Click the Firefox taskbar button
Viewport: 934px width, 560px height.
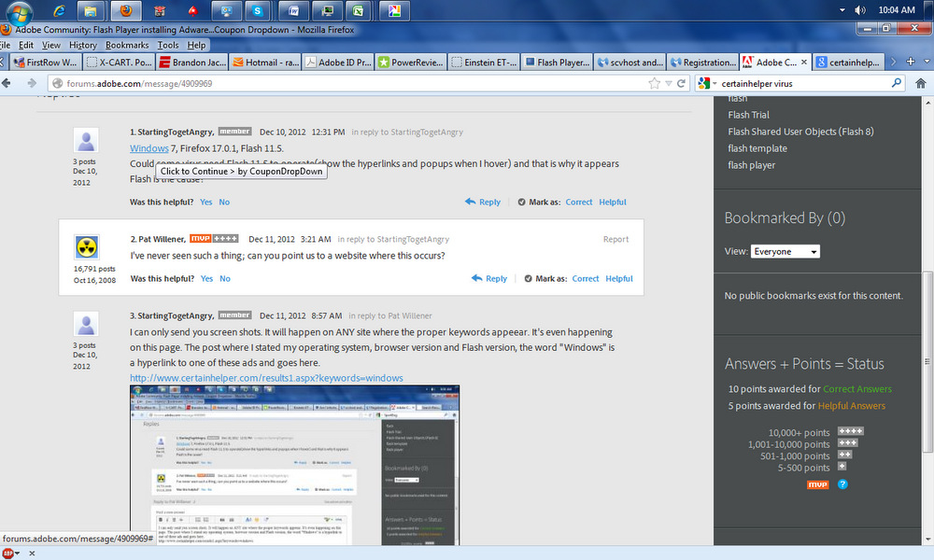coord(126,10)
